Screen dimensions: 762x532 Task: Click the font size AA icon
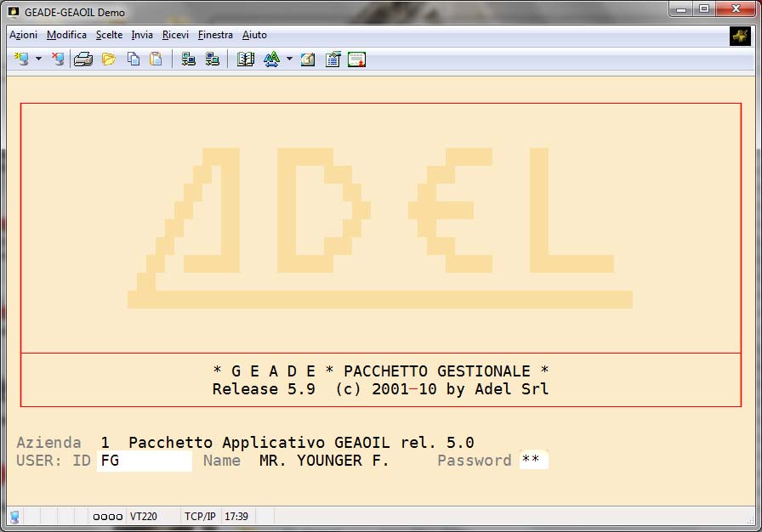(x=271, y=59)
